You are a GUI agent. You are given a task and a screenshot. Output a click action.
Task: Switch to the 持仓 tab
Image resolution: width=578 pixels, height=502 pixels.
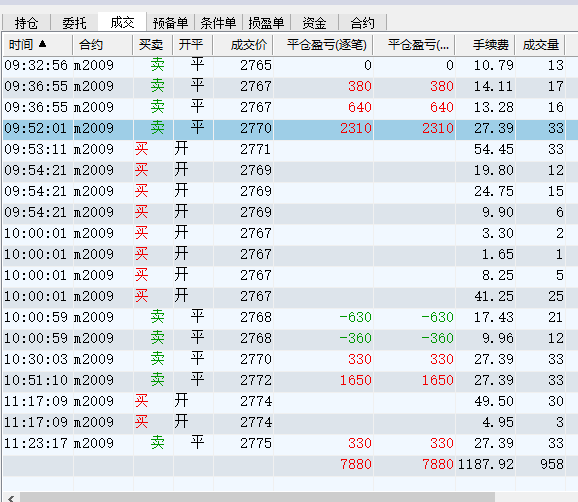26,23
